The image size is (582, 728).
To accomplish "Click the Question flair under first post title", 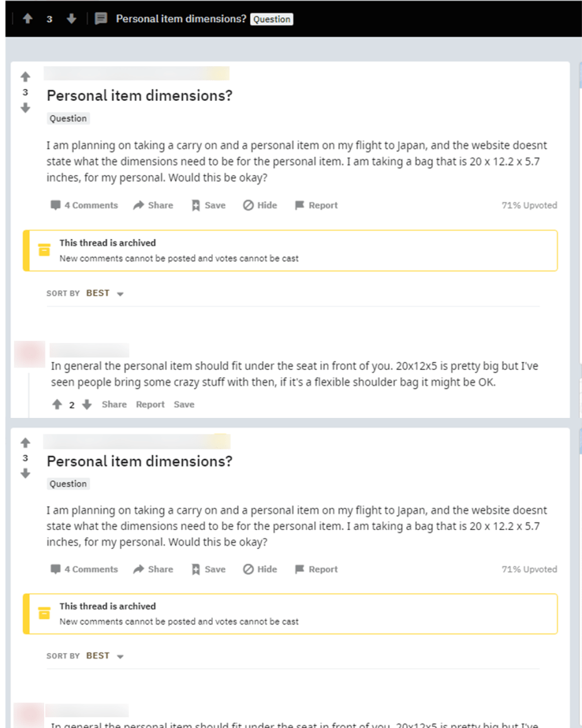I will (68, 118).
